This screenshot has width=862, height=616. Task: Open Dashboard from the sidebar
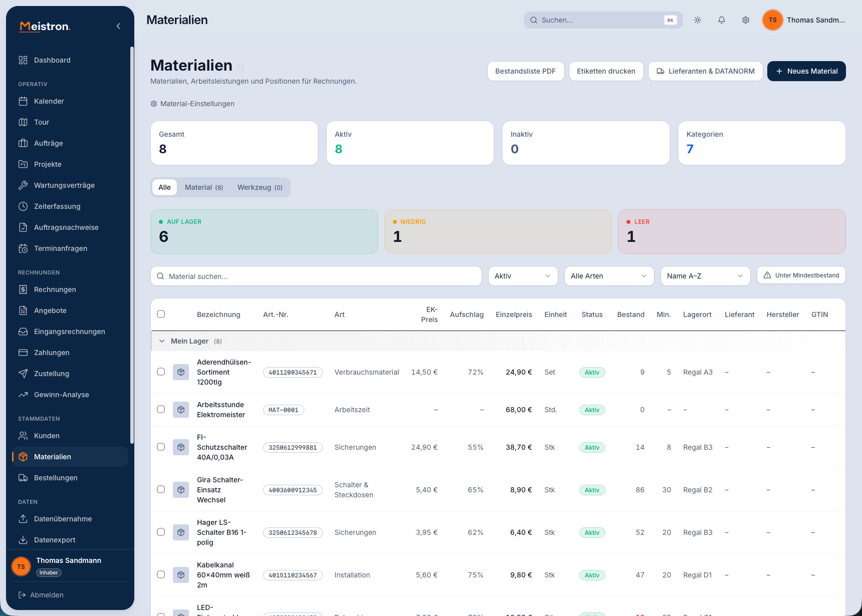70,60
